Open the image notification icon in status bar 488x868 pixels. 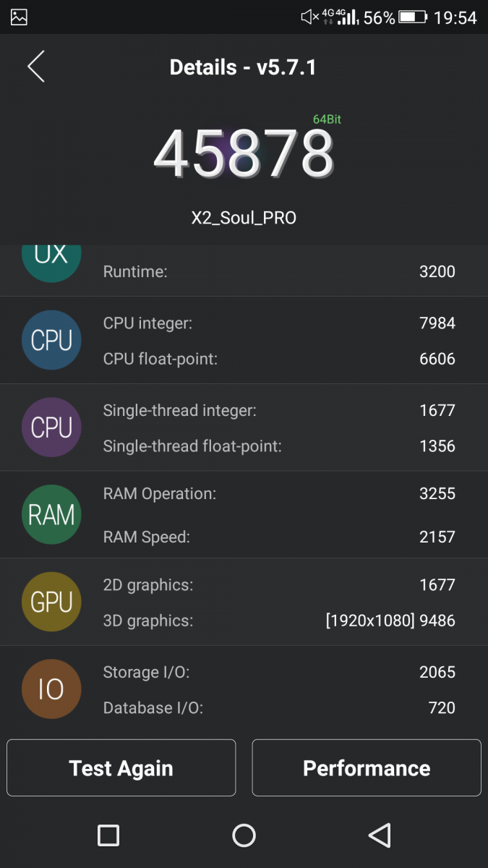19,17
